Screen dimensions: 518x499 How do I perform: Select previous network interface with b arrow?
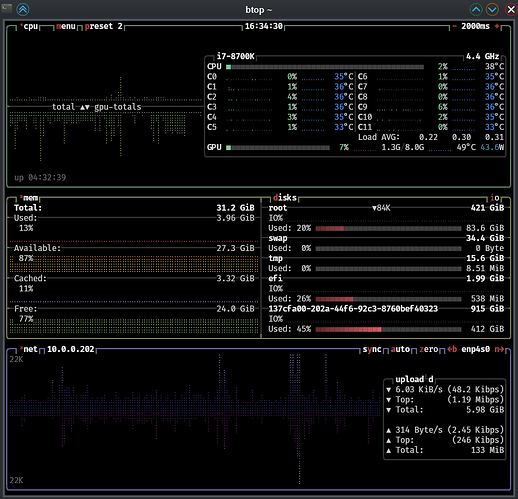452,349
